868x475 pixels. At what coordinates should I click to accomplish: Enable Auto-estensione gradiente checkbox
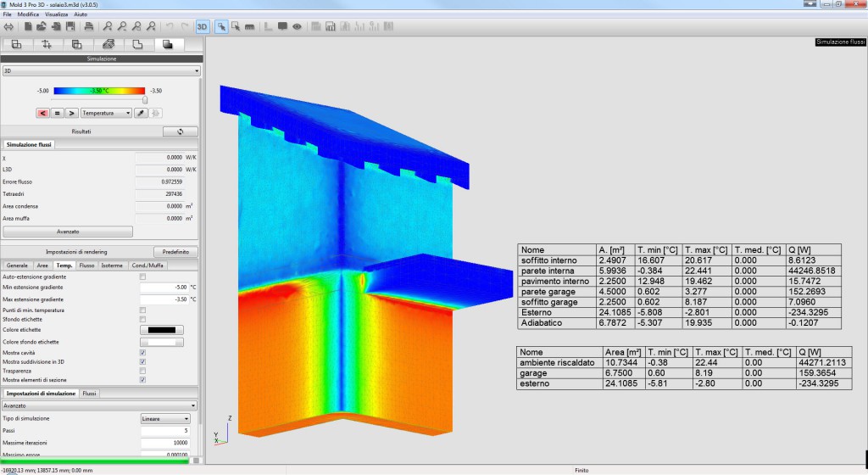pos(142,277)
